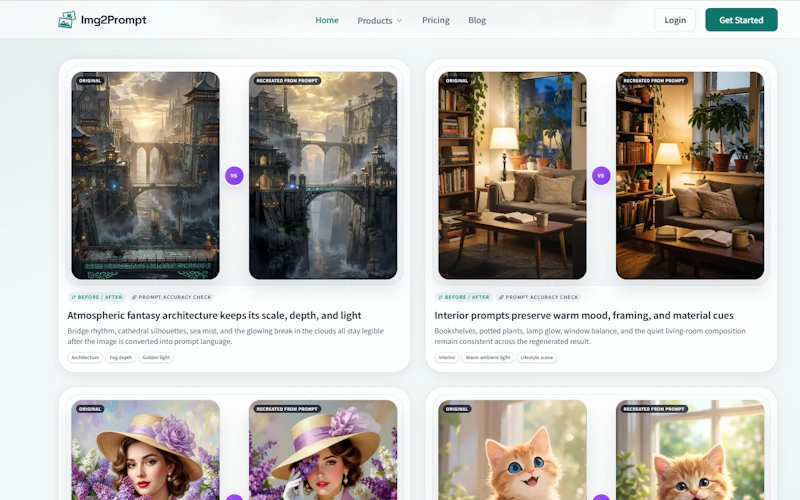The image size is (800, 500).
Task: Click the Login button
Action: point(675,20)
